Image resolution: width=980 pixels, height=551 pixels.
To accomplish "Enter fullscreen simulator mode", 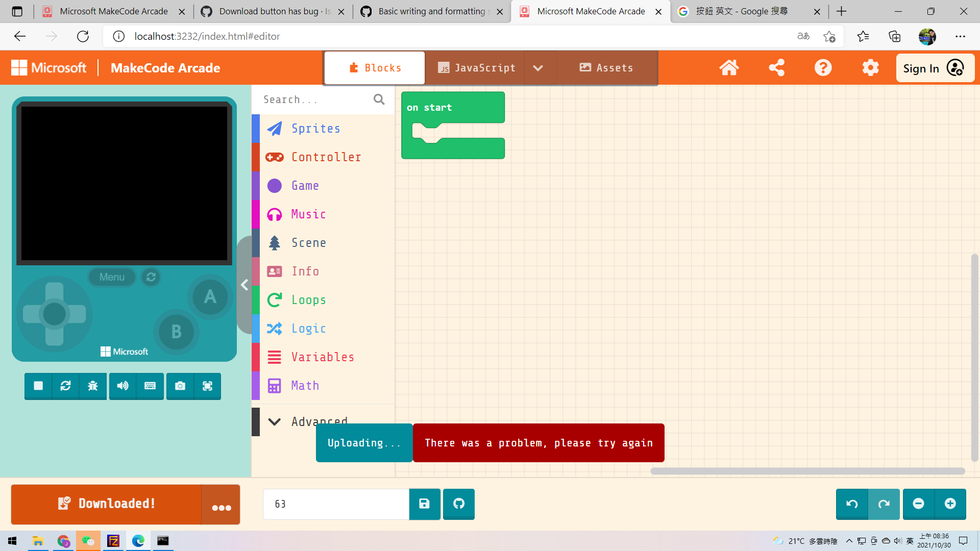I will 207,386.
